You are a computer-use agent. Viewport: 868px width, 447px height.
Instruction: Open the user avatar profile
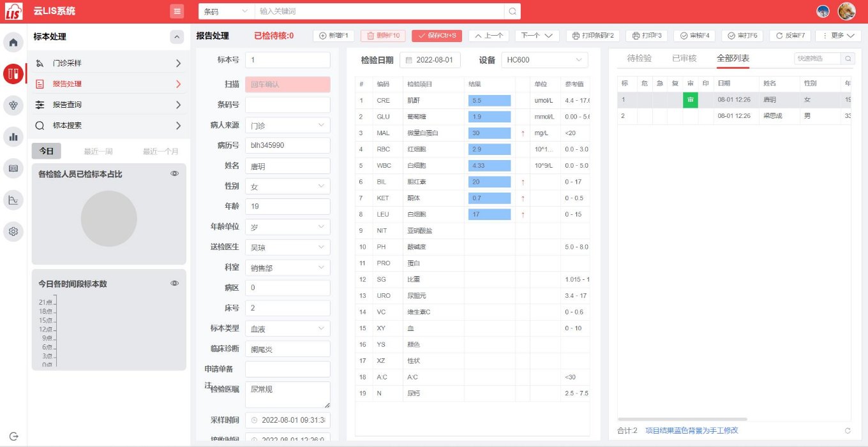pos(847,11)
